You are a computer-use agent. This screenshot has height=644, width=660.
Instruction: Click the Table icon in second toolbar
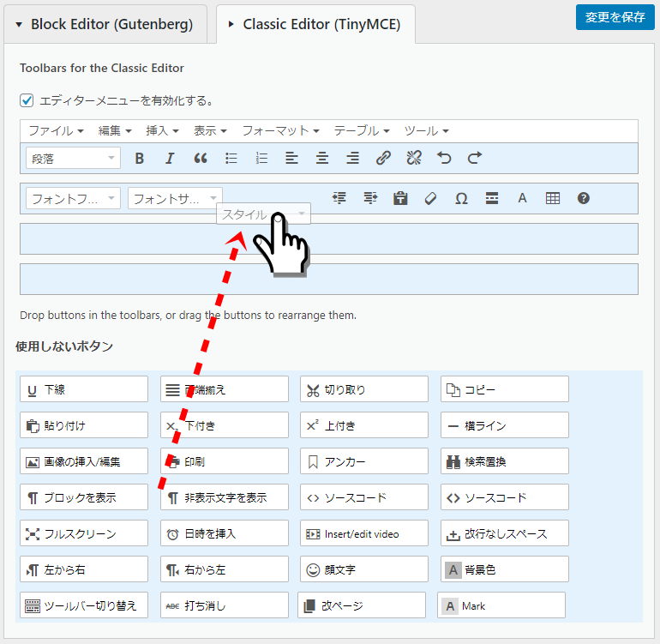coord(553,198)
